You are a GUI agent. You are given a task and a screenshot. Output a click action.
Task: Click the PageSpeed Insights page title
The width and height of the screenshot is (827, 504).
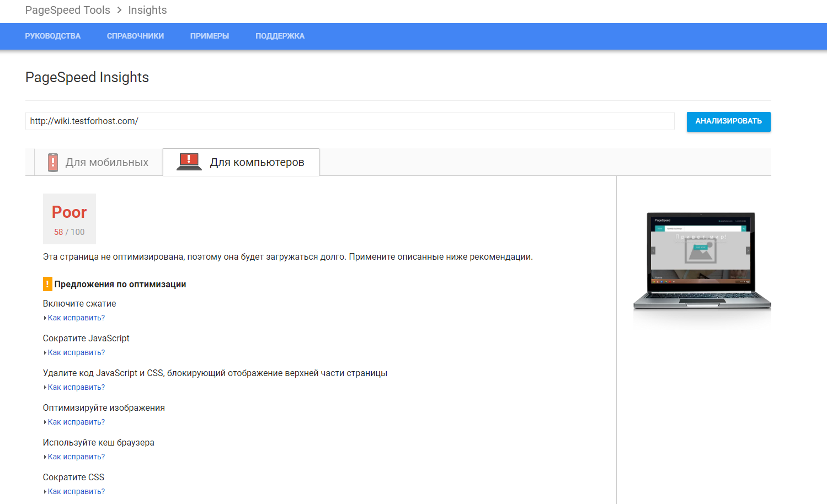[x=87, y=77]
